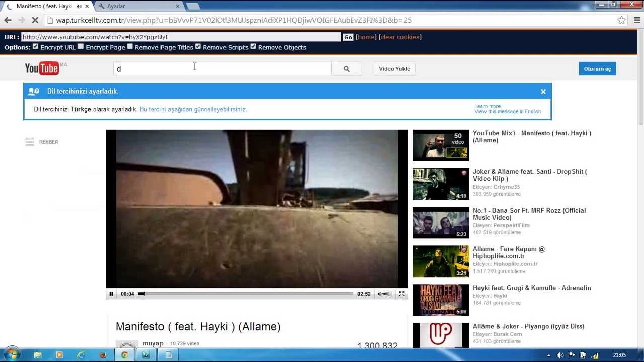Click the Video Yükle button
Screen dimensions: 644x362
point(394,69)
